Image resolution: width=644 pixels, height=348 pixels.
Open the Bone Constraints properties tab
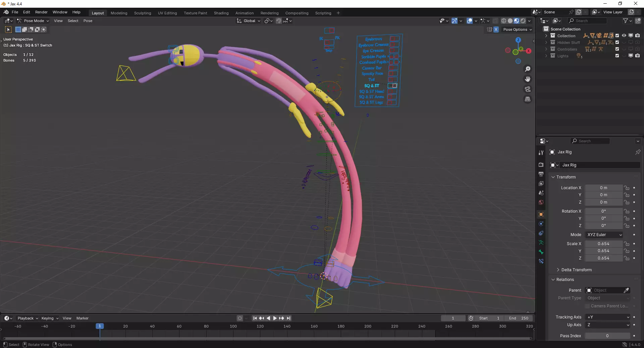coord(541,261)
